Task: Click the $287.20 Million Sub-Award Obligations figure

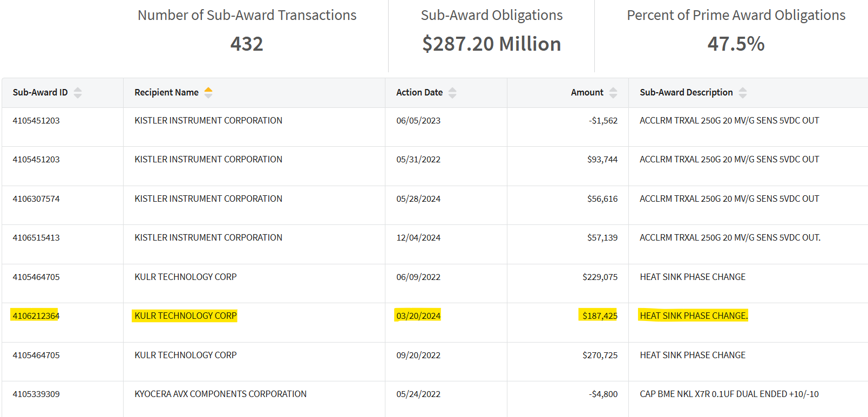Action: click(491, 44)
